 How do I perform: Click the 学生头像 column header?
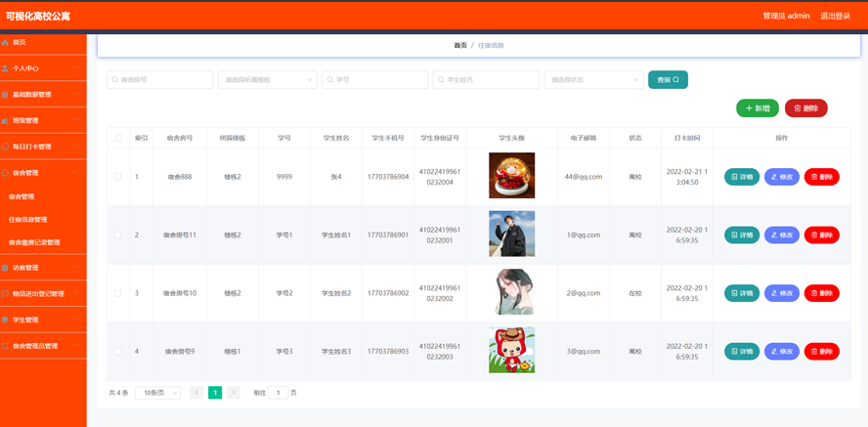pyautogui.click(x=511, y=139)
